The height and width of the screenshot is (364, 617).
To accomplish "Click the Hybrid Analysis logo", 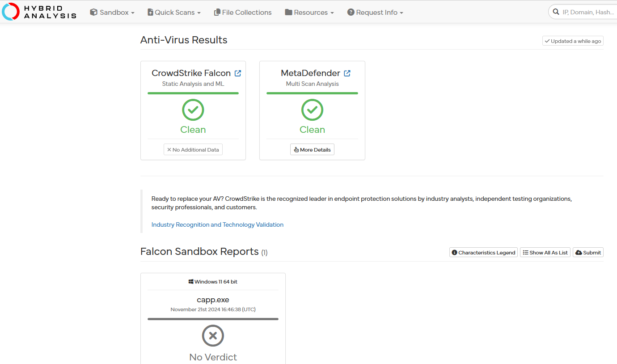I will click(39, 12).
